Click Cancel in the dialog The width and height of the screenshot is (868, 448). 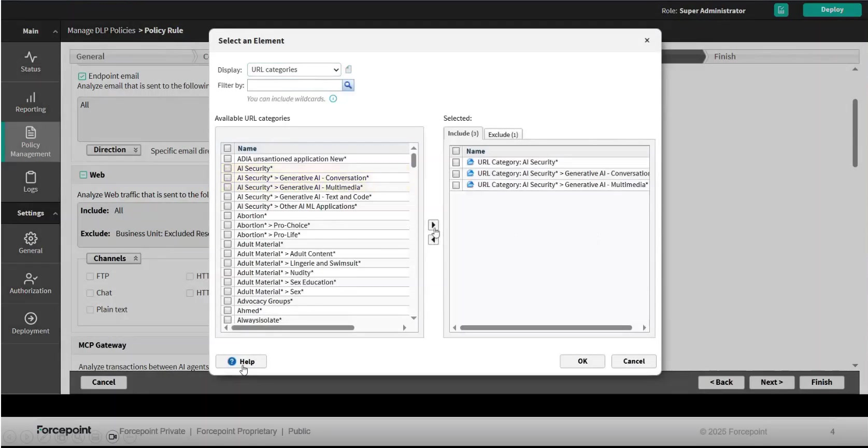tap(634, 362)
